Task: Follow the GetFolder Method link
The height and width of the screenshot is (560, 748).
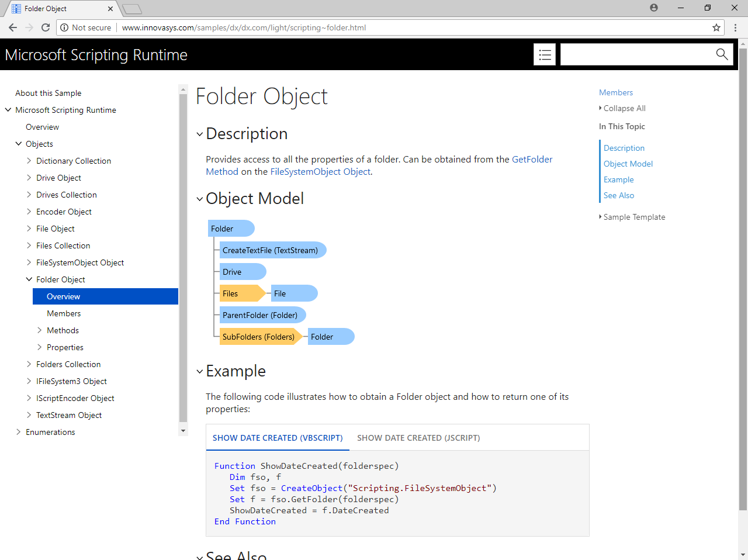Action: point(532,159)
